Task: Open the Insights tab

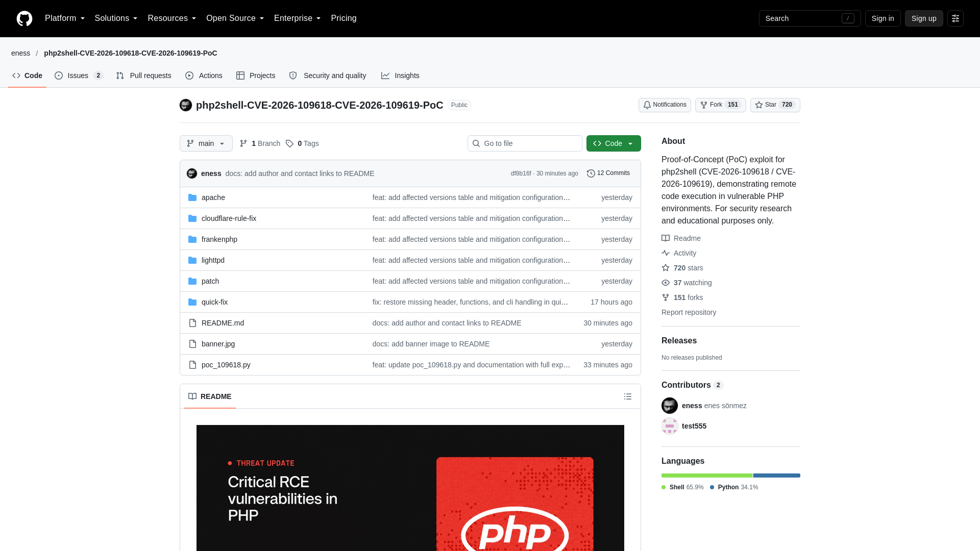Action: [400, 76]
